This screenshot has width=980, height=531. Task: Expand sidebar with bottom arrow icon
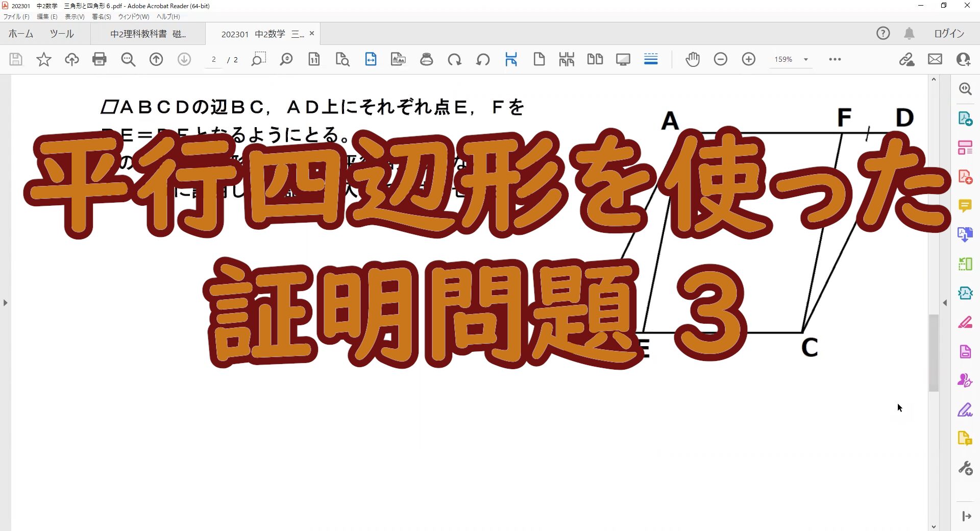click(x=966, y=516)
